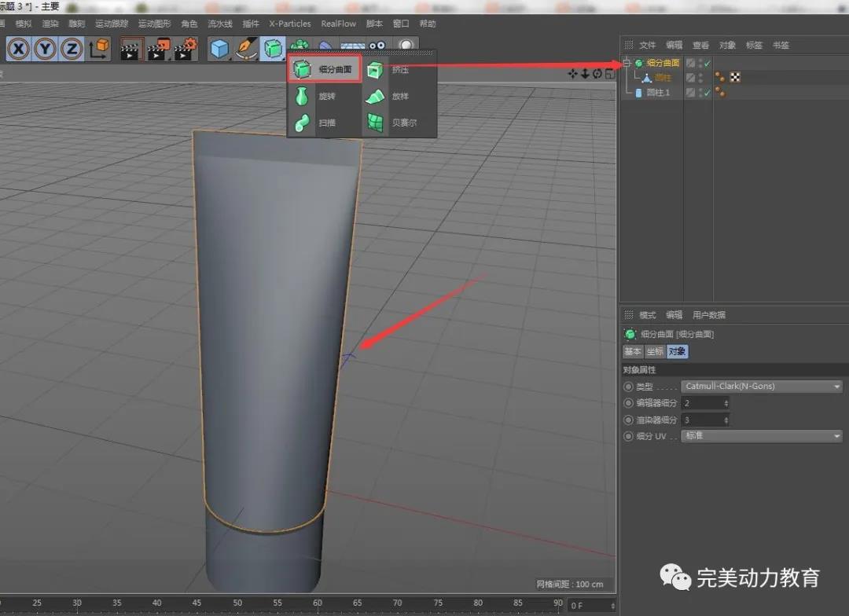Switch to the 坐标 attribute tab
849x616 pixels.
pyautogui.click(x=655, y=352)
